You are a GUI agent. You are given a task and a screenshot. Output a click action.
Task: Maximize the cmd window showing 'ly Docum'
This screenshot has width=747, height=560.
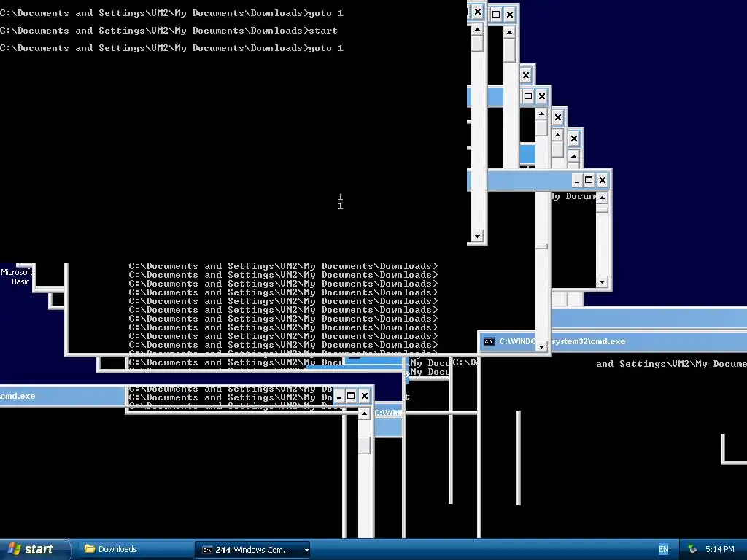tap(589, 181)
